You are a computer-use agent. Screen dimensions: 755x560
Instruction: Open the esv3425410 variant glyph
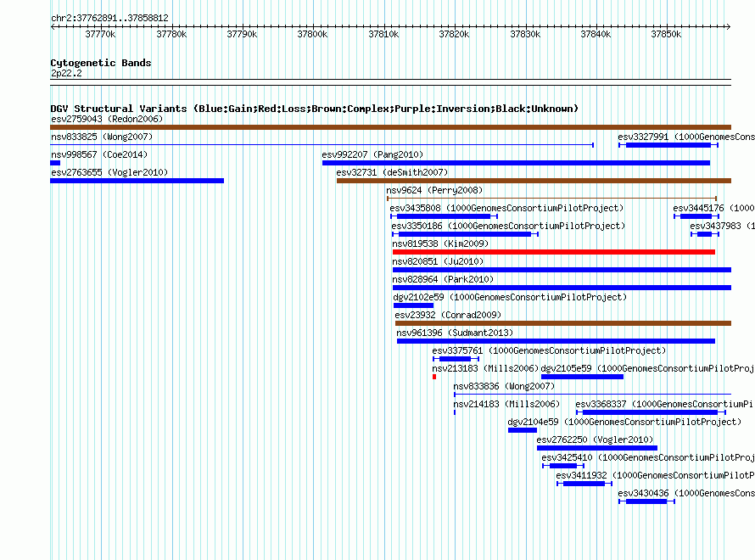pos(563,466)
